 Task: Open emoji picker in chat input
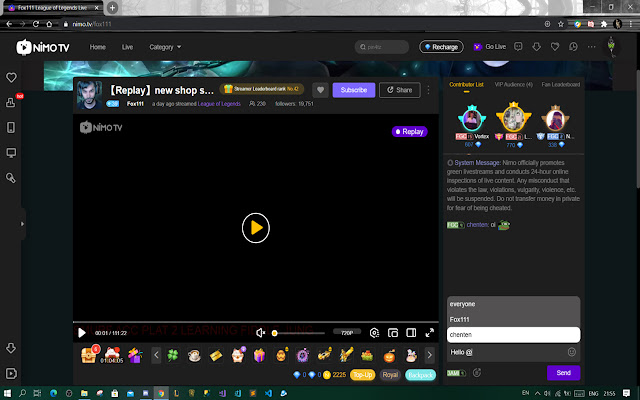572,352
